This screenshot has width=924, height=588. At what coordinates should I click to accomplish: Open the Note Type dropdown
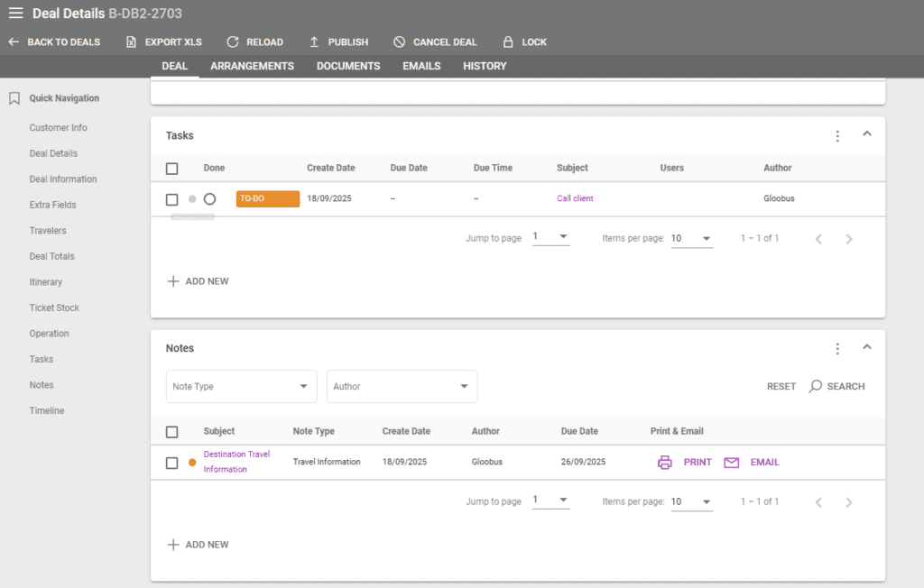tap(241, 386)
